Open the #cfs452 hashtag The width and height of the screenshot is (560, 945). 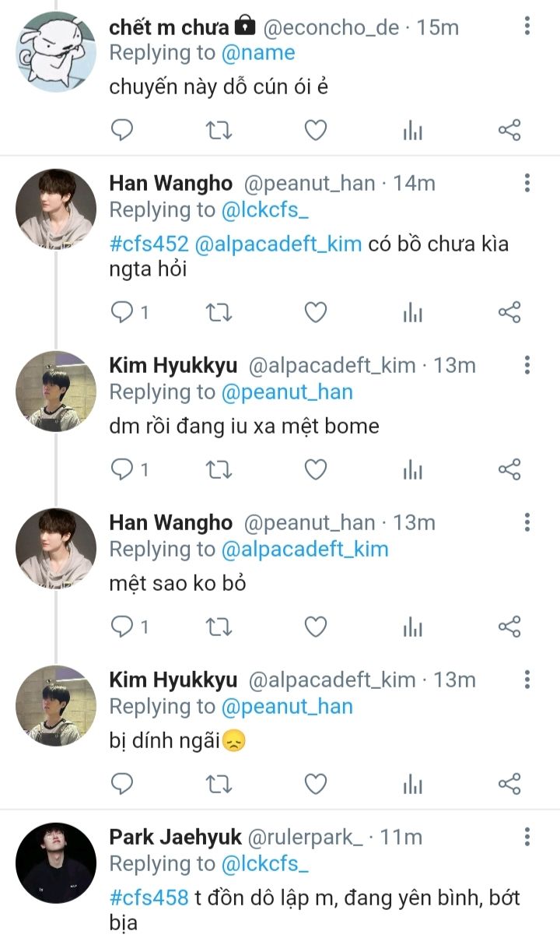148,244
